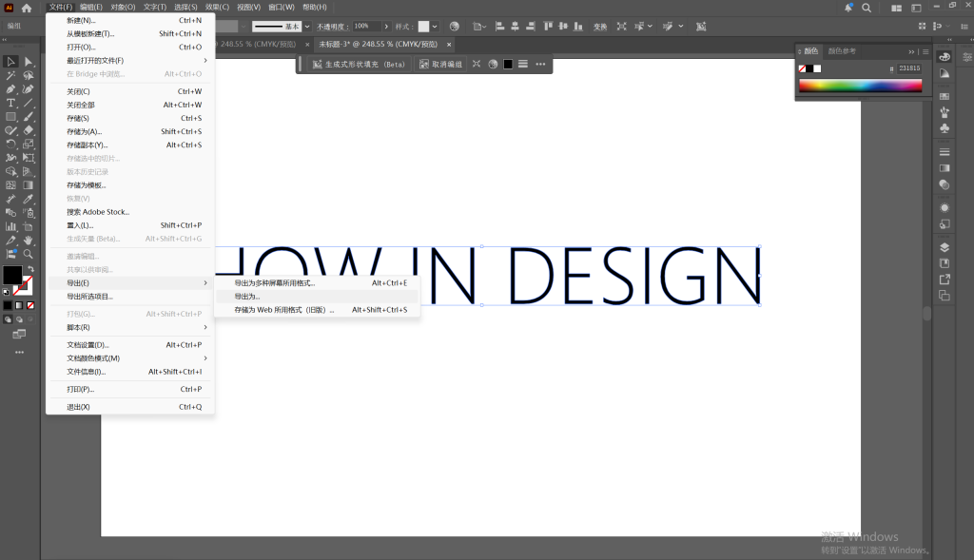
Task: Expand 脚本(R) submenu arrow
Action: point(205,327)
